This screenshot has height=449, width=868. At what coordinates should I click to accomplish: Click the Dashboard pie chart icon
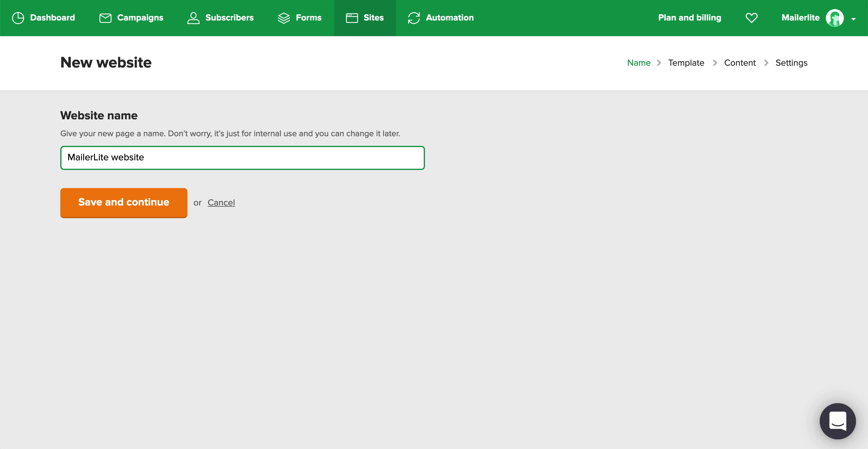(18, 18)
